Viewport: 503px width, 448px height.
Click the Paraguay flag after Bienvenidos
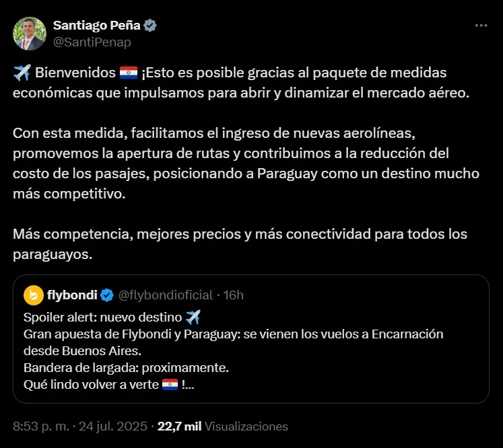pos(128,73)
